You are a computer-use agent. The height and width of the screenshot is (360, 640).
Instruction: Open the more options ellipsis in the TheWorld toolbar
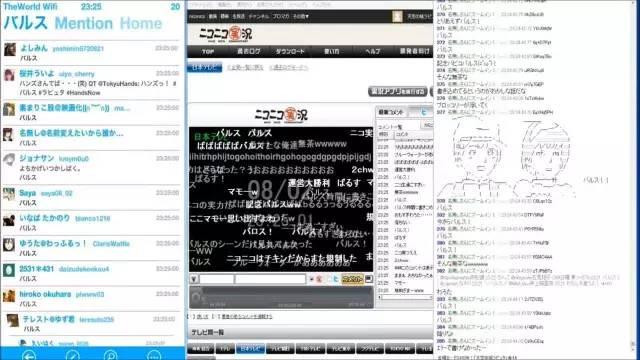click(x=154, y=356)
